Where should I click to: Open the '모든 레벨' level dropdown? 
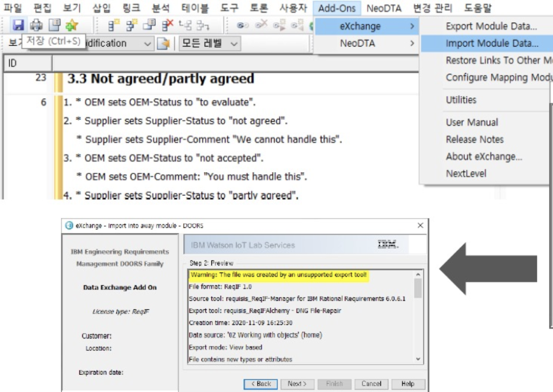210,43
